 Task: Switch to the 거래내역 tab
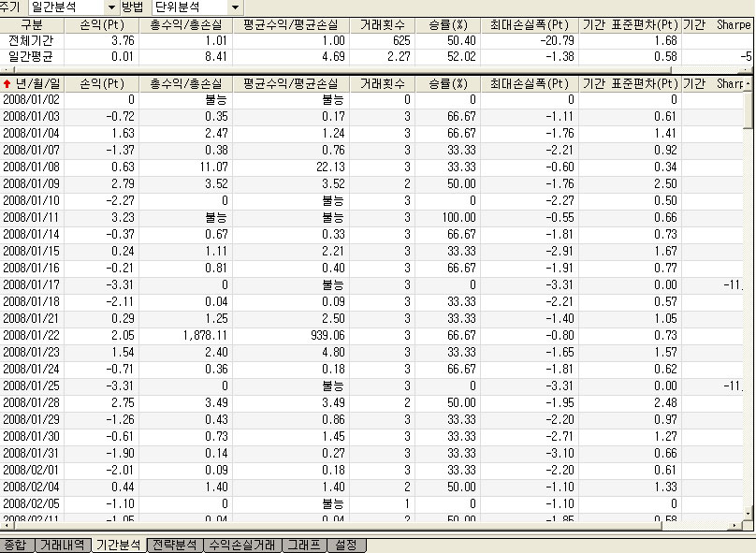click(64, 545)
